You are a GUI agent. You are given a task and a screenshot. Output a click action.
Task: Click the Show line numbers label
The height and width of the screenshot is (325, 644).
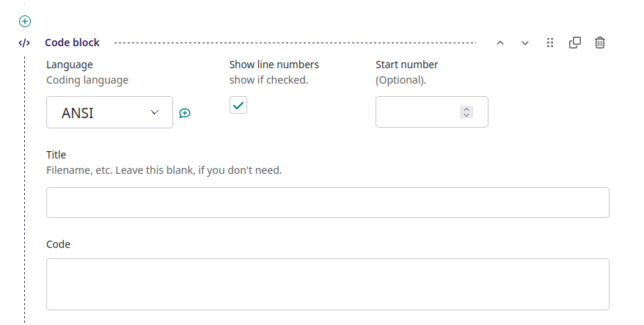(x=274, y=65)
